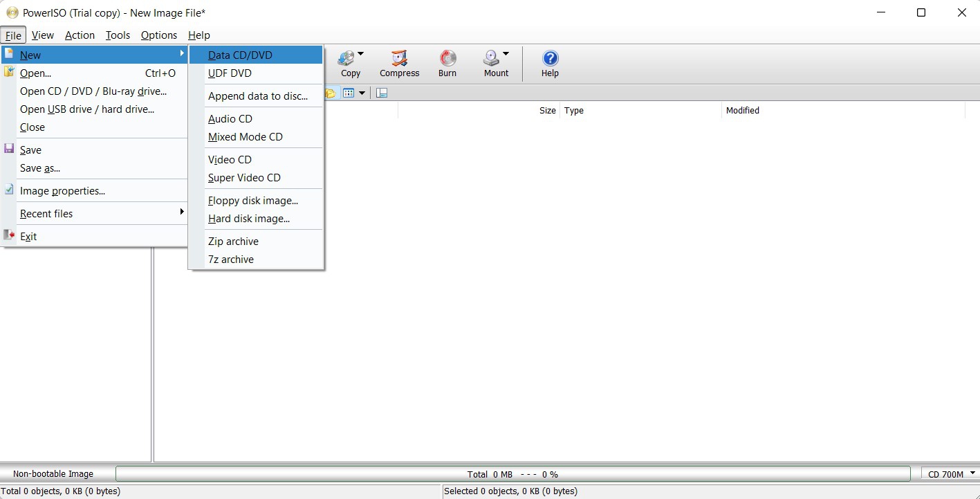This screenshot has height=499, width=980.
Task: Select Mixed Mode CD
Action: pos(256,136)
